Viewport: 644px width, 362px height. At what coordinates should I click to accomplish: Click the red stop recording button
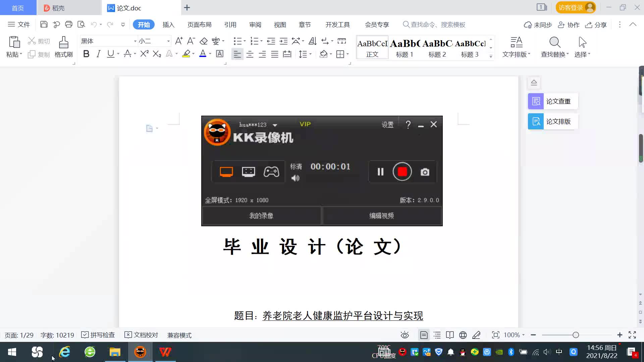click(x=402, y=172)
